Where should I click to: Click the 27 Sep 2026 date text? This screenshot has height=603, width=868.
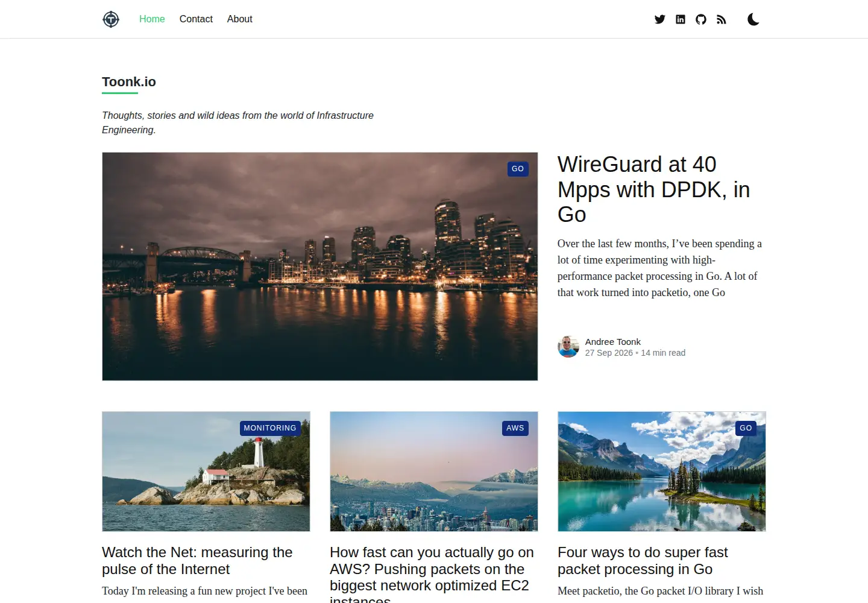(609, 353)
